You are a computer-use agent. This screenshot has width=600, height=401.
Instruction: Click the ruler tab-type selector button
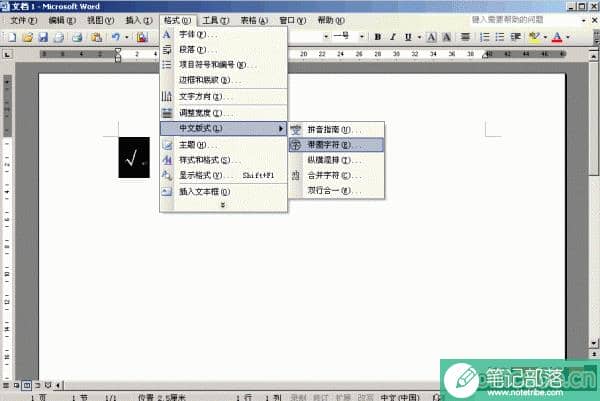(x=7, y=54)
